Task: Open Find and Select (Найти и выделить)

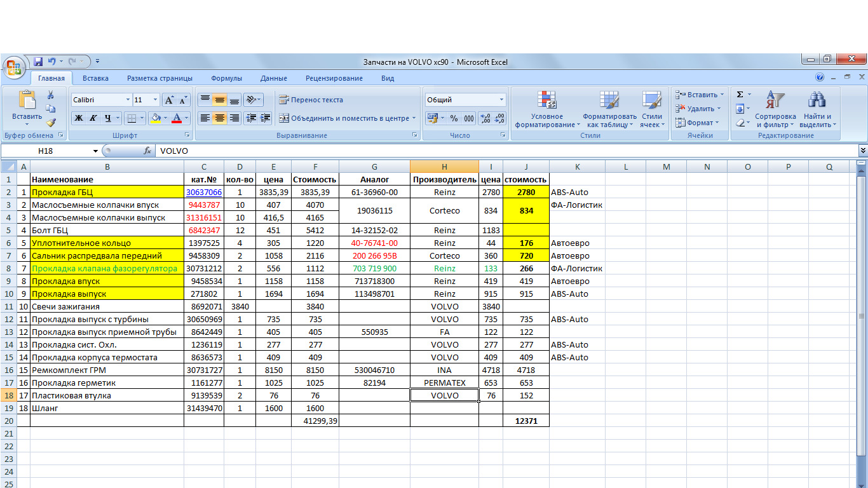Action: (x=817, y=109)
